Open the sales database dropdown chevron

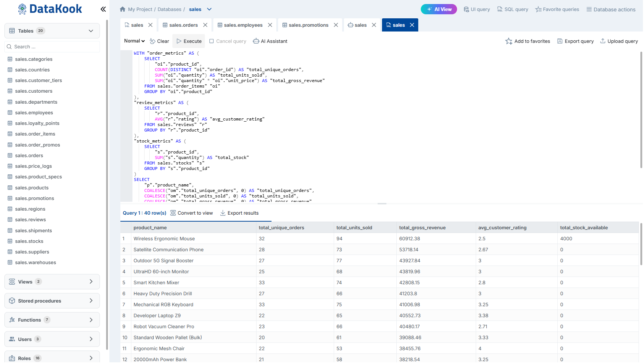tap(209, 9)
